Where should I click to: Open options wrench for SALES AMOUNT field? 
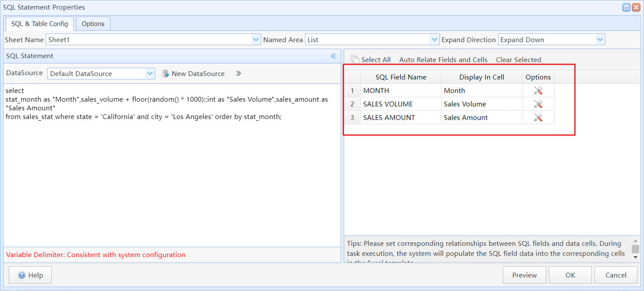coord(538,117)
